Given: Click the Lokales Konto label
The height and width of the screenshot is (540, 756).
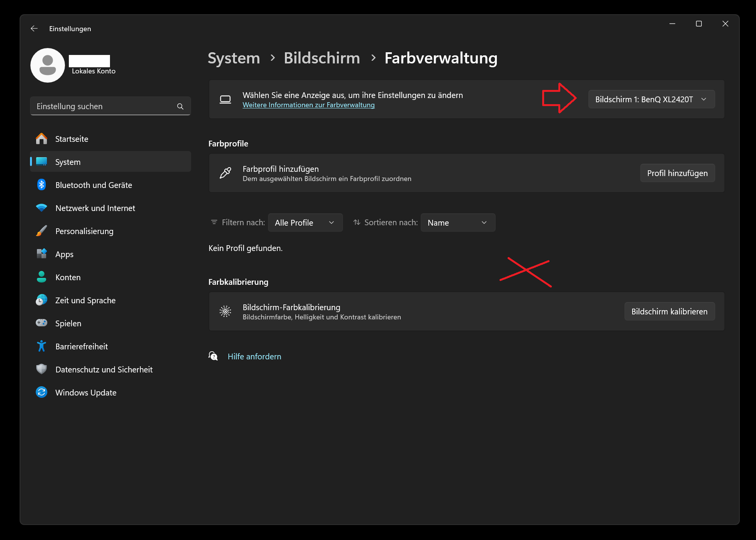Looking at the screenshot, I should coord(93,71).
